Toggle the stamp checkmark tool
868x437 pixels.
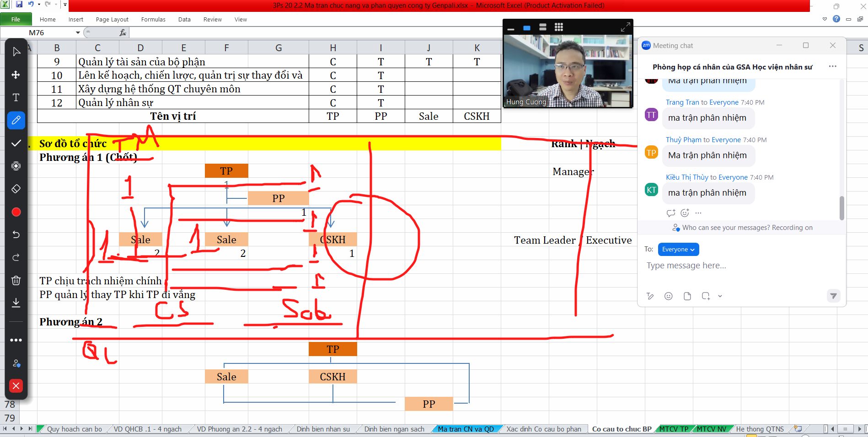[16, 143]
